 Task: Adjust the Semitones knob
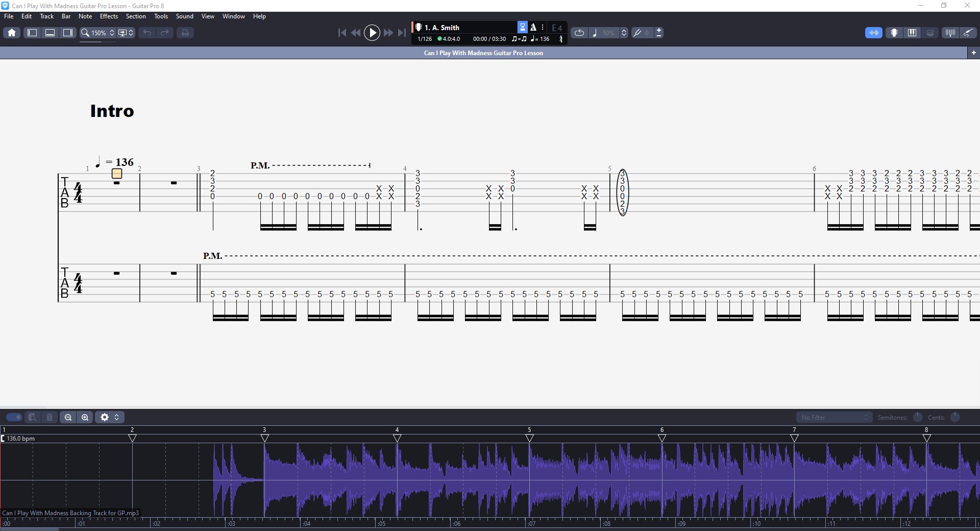tap(917, 417)
